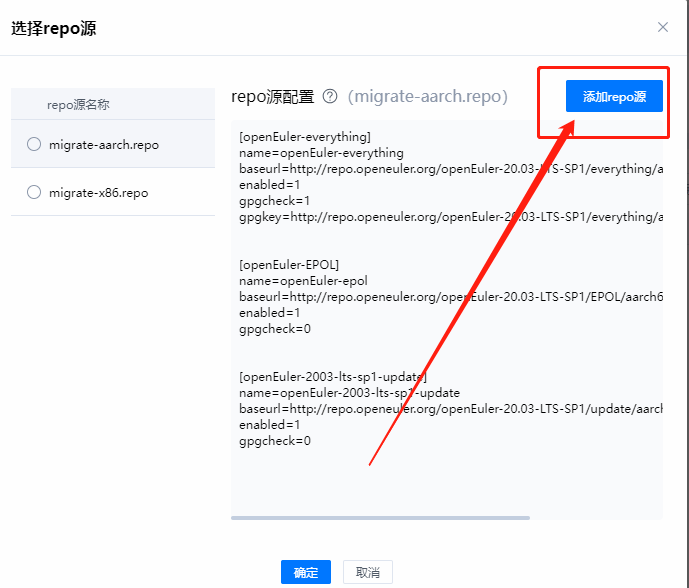Click the 选择repo源 dialog title
The width and height of the screenshot is (689, 588).
54,29
